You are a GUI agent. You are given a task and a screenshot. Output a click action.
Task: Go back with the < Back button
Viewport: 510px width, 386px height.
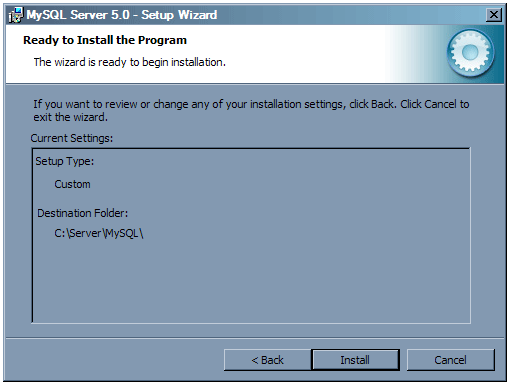267,360
